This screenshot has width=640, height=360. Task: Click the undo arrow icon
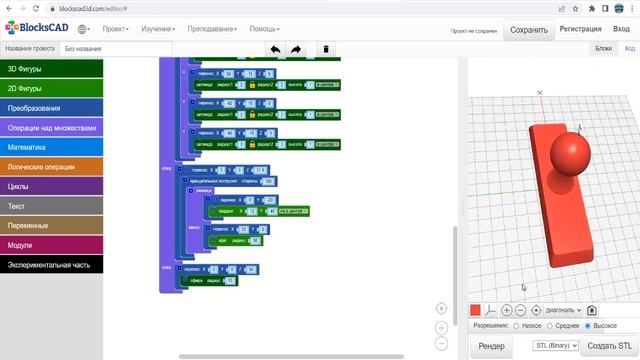click(x=276, y=49)
